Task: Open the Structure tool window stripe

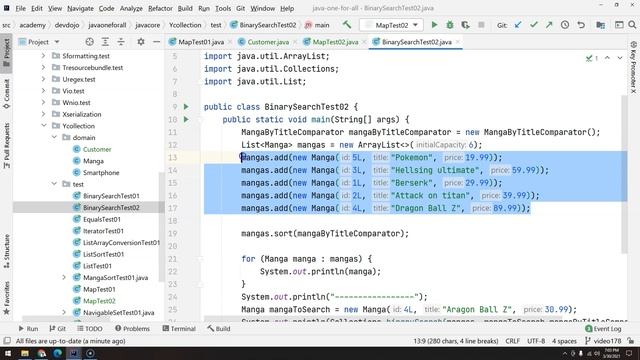Action: tap(7, 251)
